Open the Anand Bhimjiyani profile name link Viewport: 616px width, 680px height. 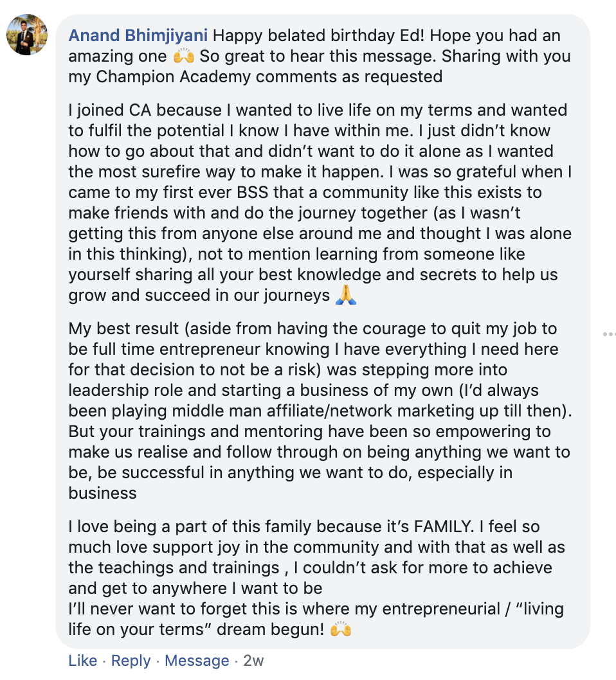point(138,35)
